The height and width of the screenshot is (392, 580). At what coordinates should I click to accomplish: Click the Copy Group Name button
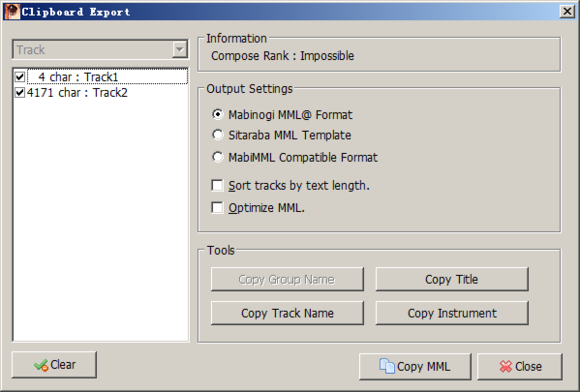[287, 279]
